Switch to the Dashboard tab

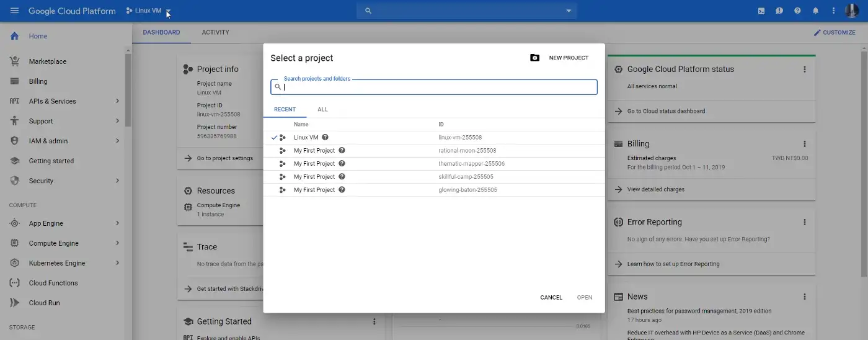[161, 32]
